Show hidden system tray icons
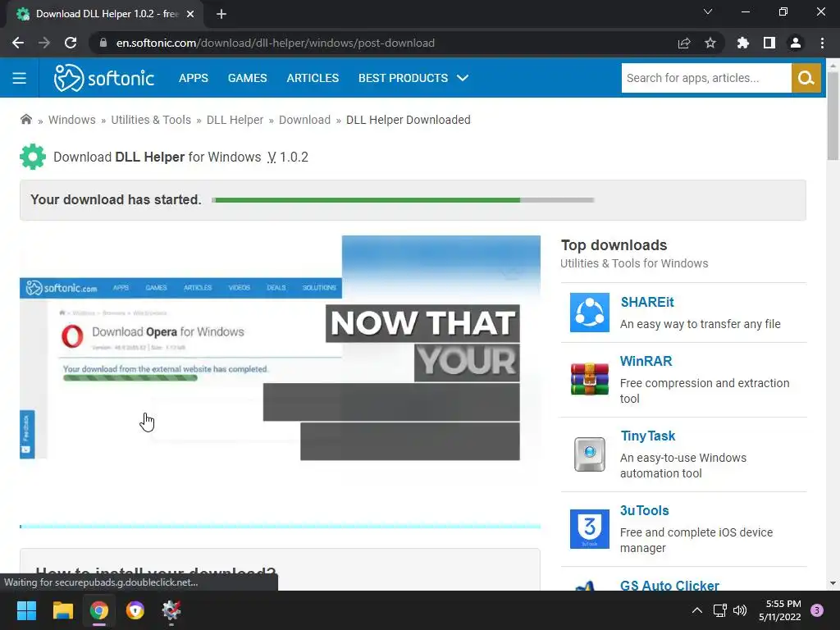 697,610
